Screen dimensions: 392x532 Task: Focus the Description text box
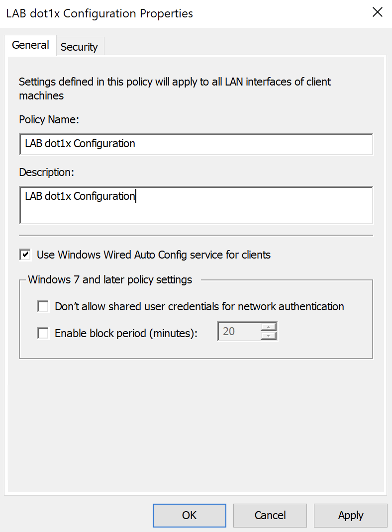(196, 205)
